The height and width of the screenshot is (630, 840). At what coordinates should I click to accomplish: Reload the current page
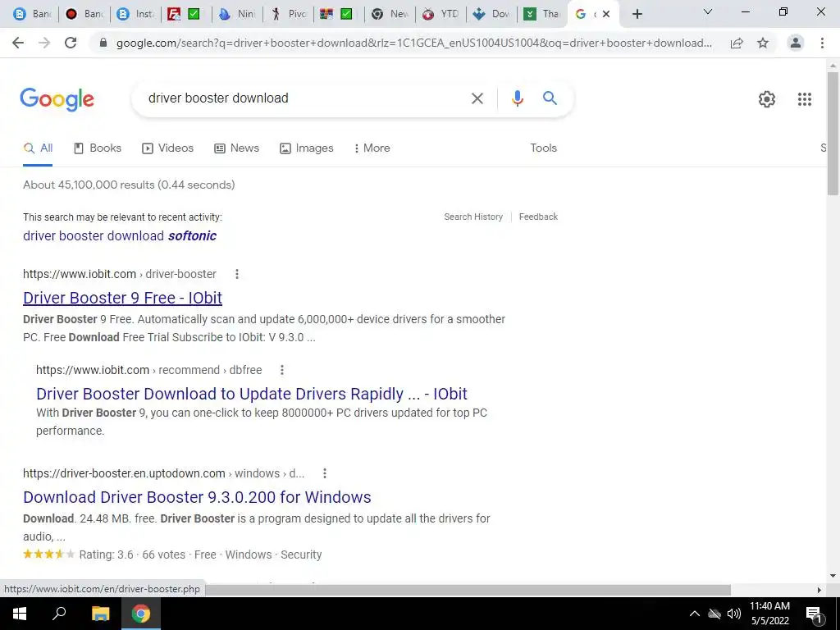tap(71, 43)
